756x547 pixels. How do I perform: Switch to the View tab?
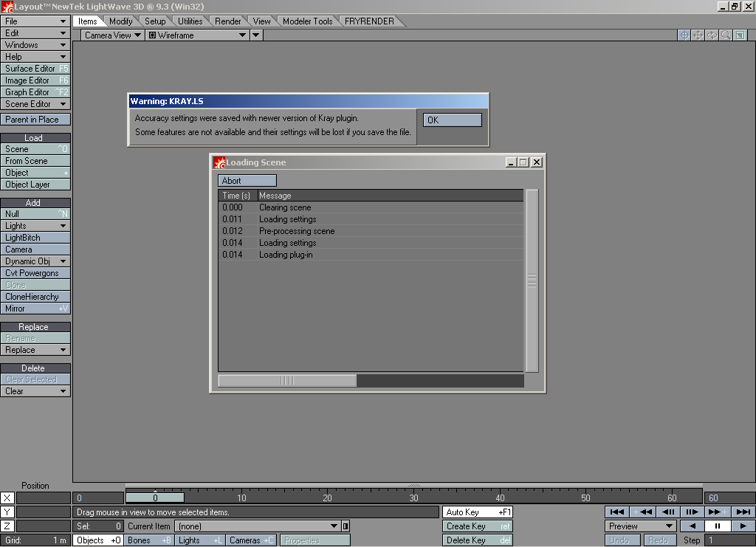click(x=262, y=21)
